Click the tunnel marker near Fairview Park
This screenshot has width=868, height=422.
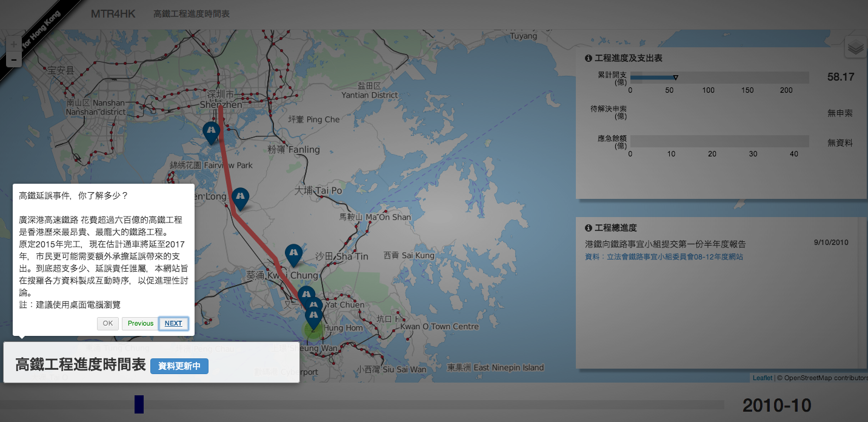pos(211,133)
